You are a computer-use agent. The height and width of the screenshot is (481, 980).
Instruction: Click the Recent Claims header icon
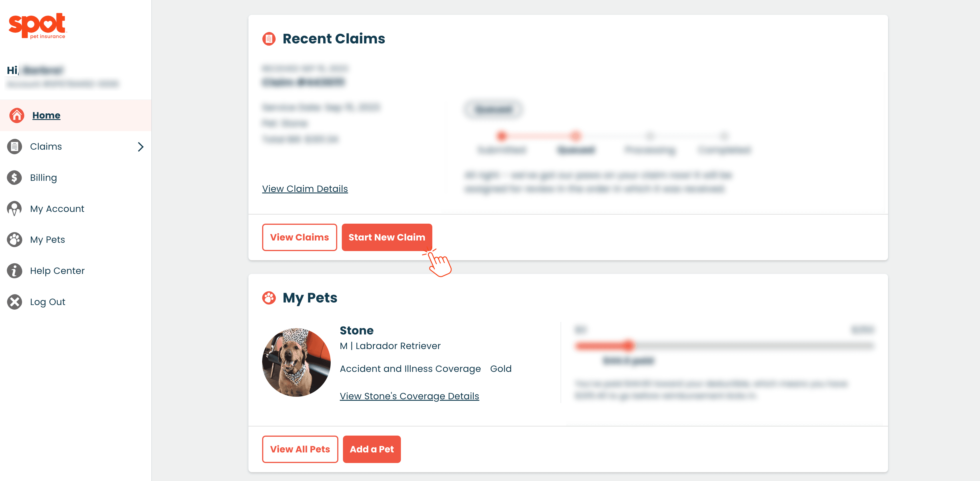pos(269,39)
